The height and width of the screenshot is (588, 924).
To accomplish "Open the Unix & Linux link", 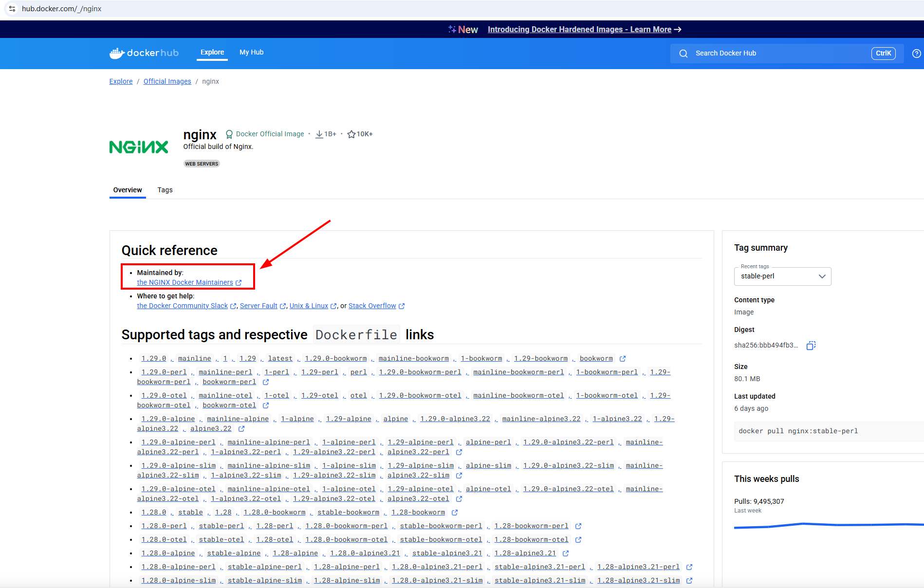I will coord(309,306).
